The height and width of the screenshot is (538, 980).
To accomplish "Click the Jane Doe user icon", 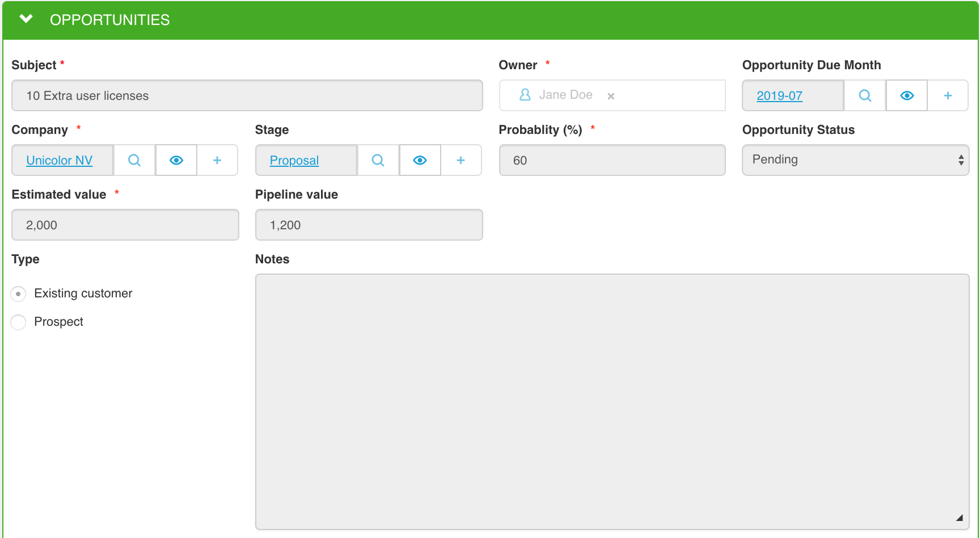I will point(525,95).
